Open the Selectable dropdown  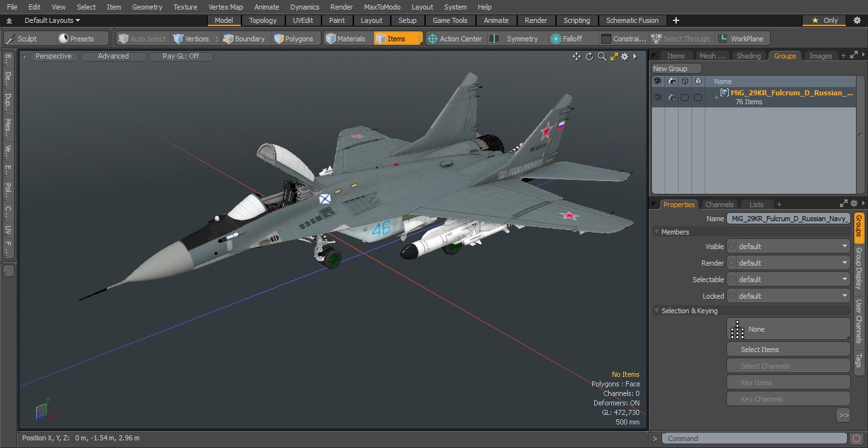pyautogui.click(x=788, y=280)
